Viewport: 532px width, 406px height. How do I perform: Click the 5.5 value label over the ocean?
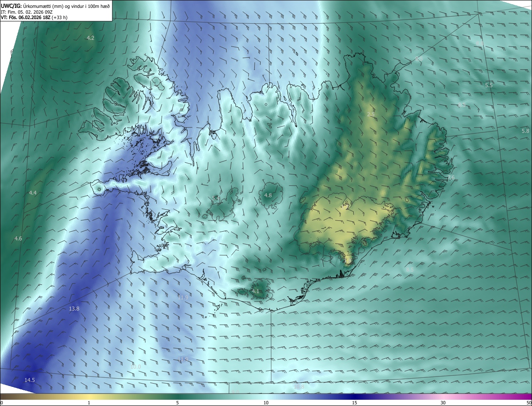click(489, 85)
